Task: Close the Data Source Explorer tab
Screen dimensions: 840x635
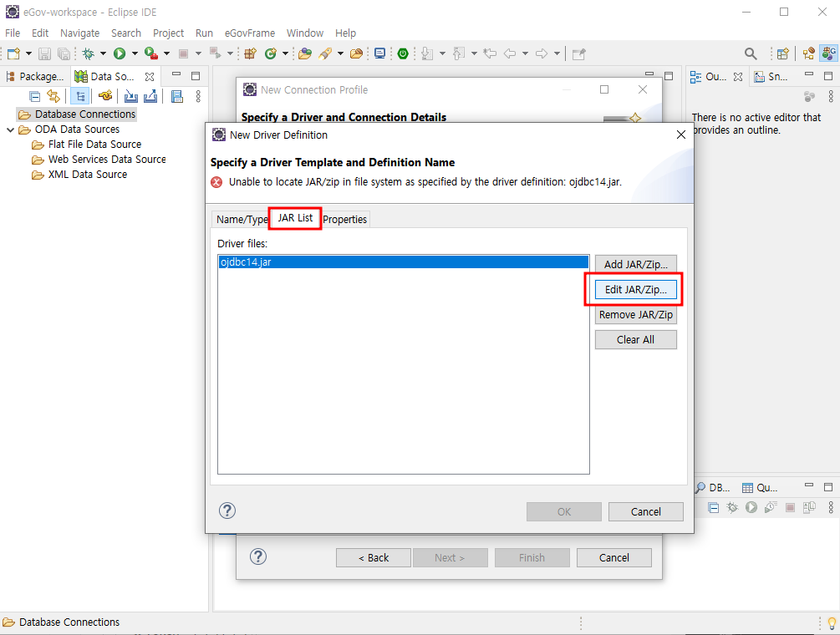Action: (x=150, y=77)
